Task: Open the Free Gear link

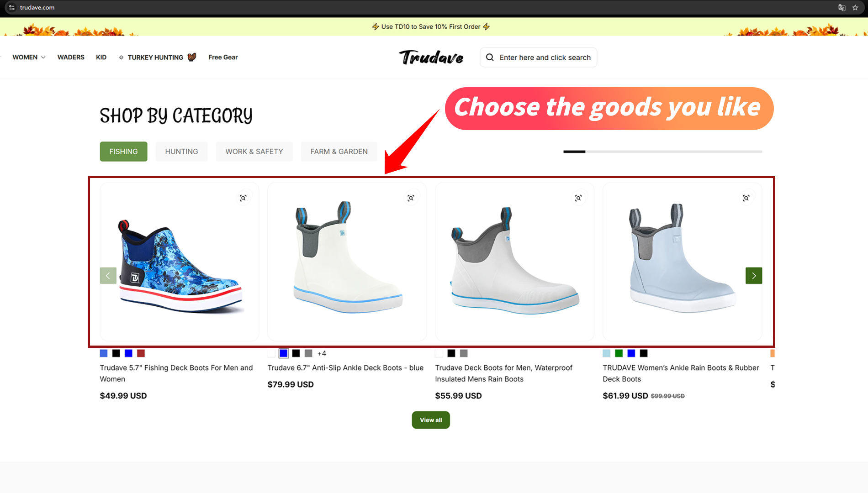Action: tap(223, 57)
